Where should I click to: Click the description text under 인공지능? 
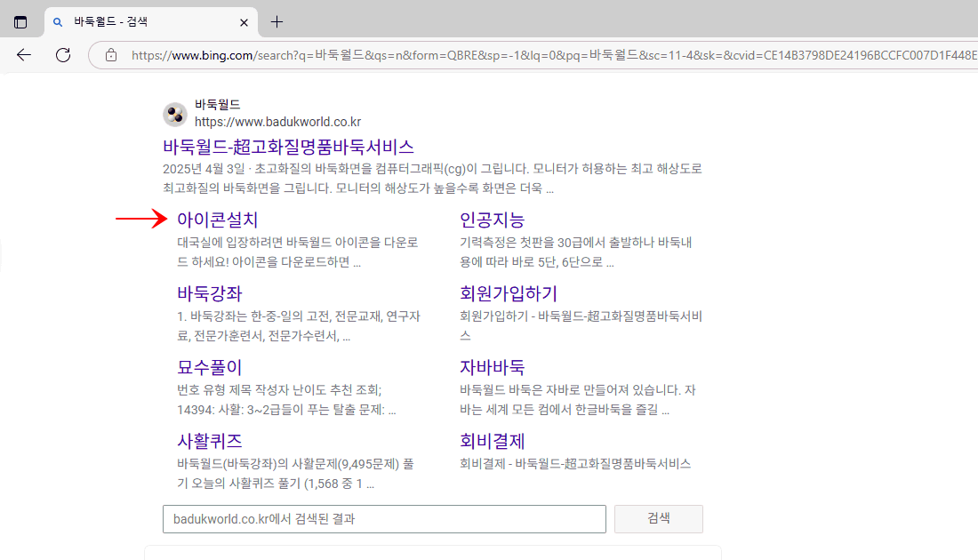click(576, 252)
